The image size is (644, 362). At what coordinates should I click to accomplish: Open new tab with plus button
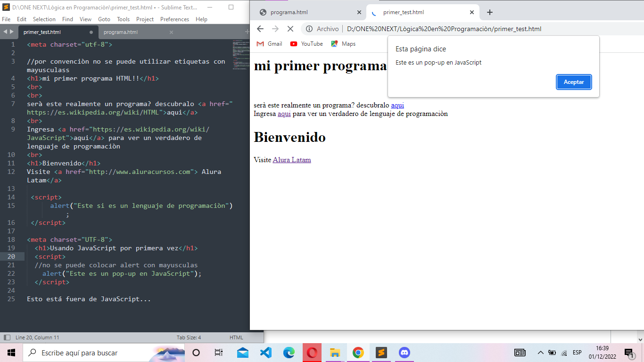click(489, 12)
